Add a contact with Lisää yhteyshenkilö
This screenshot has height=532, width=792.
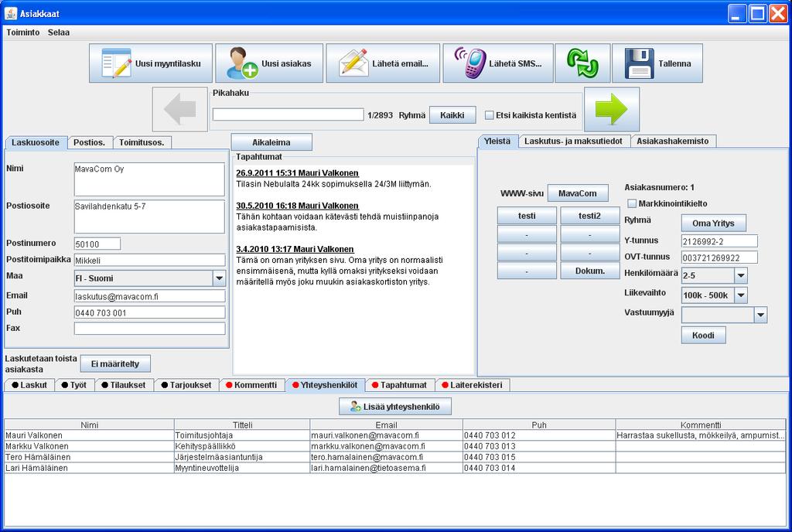395,406
